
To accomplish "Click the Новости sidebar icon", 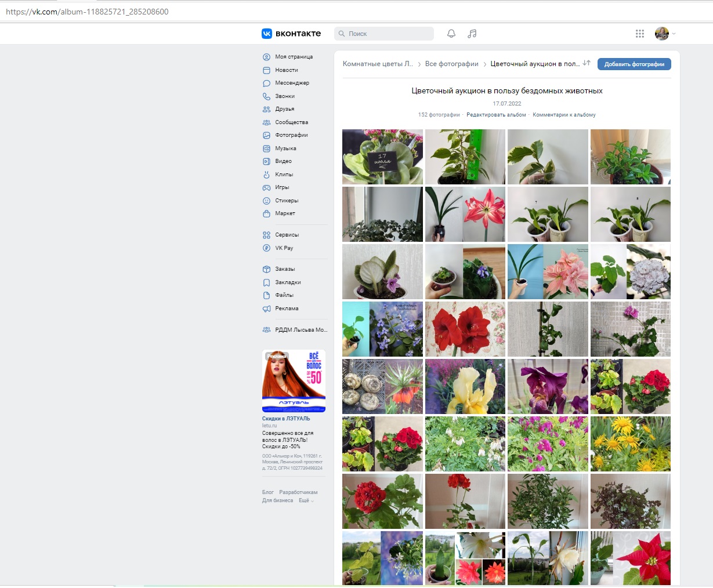I will pyautogui.click(x=267, y=70).
